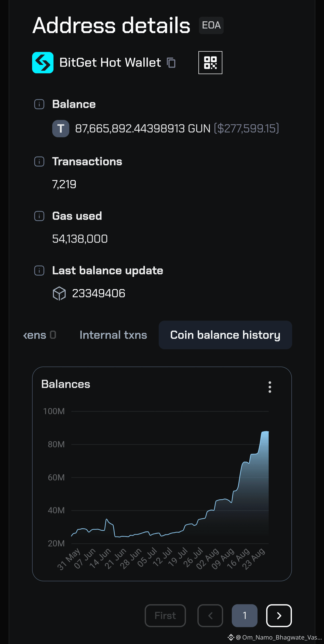Select the Coin balance history tab
This screenshot has width=324, height=644.
coord(225,335)
